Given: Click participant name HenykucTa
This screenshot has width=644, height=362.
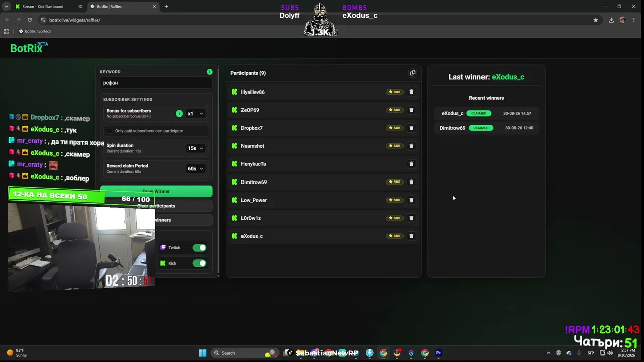Looking at the screenshot, I should (x=253, y=164).
